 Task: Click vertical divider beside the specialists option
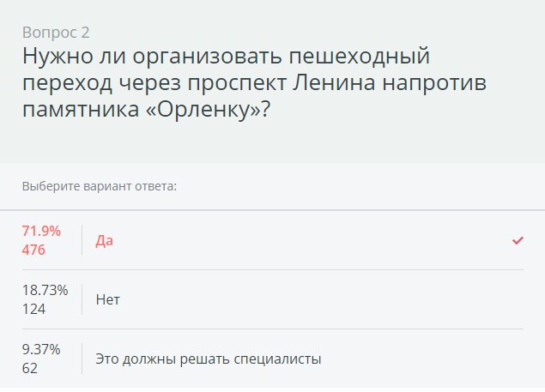tap(82, 359)
